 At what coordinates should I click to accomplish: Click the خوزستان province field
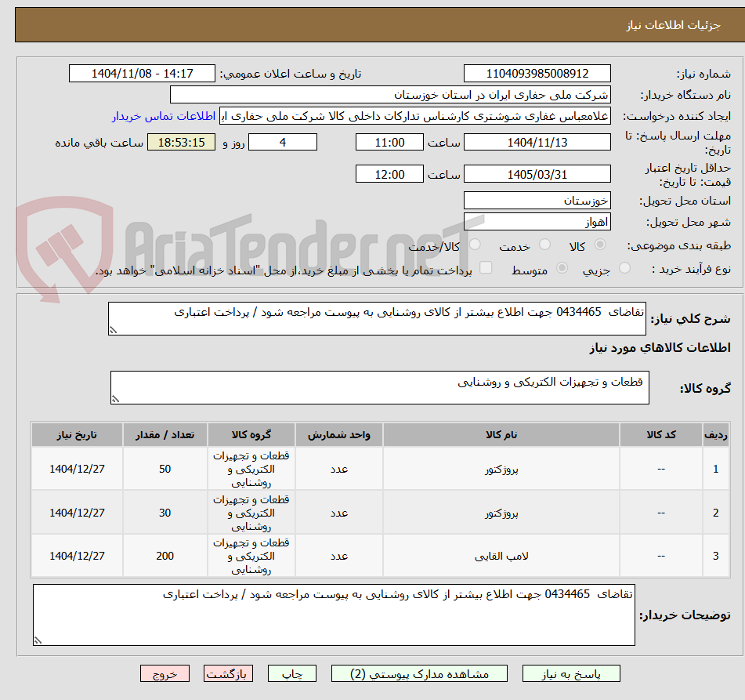point(537,200)
